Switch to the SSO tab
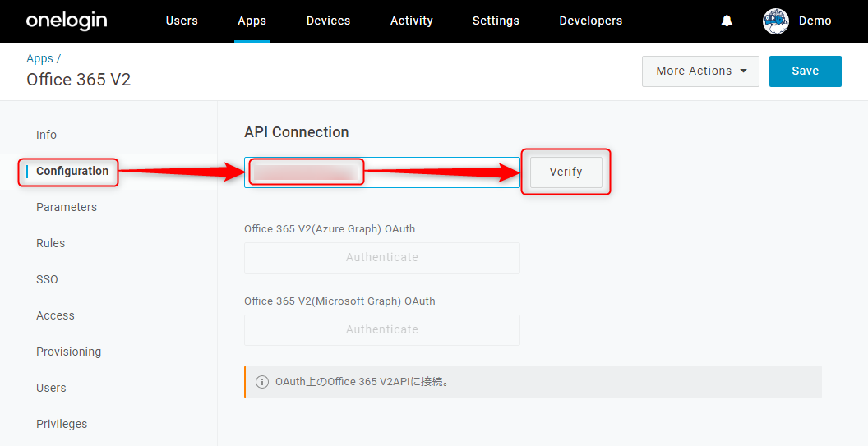The width and height of the screenshot is (868, 446). 47,279
